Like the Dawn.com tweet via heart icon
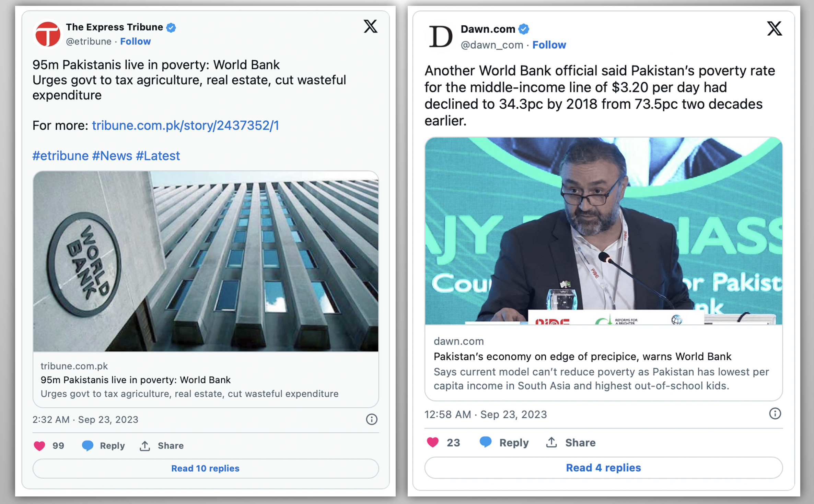The height and width of the screenshot is (504, 814). pos(433,442)
